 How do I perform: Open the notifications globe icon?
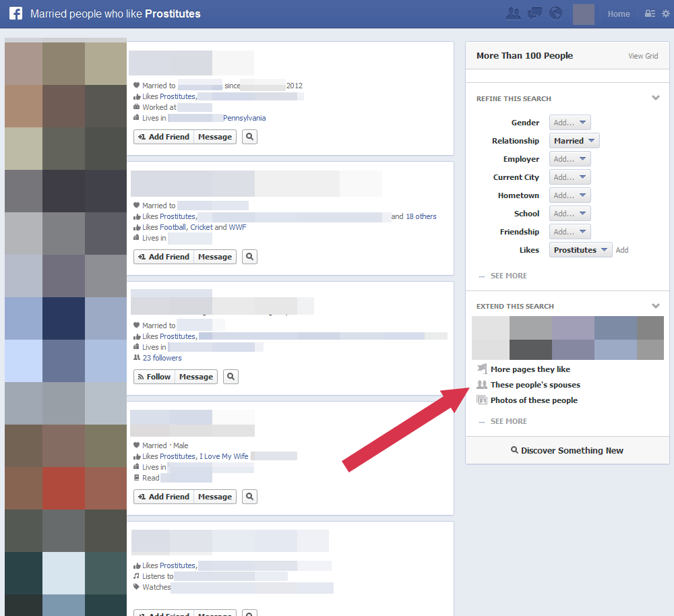point(555,13)
